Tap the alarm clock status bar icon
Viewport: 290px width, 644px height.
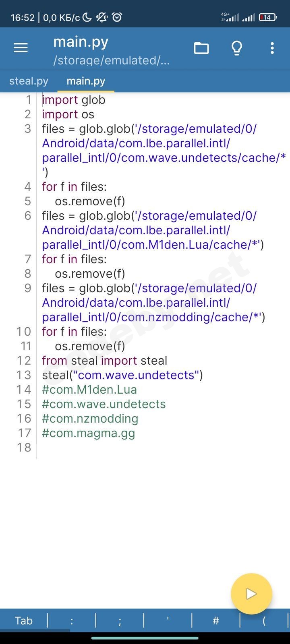pos(117,17)
